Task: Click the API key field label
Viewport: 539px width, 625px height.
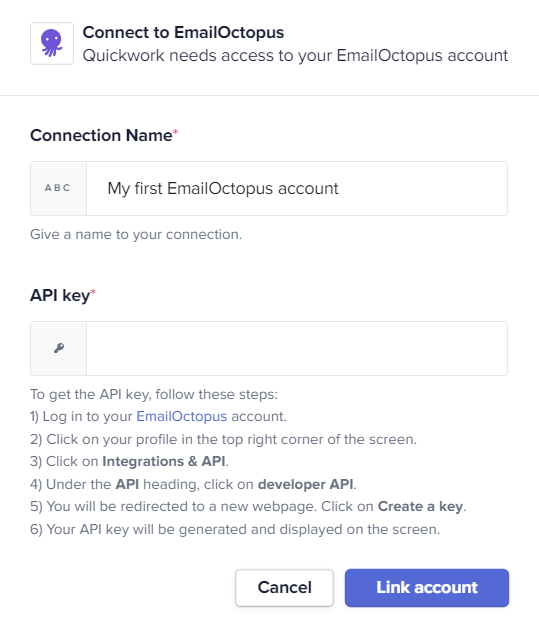Action: [x=60, y=296]
